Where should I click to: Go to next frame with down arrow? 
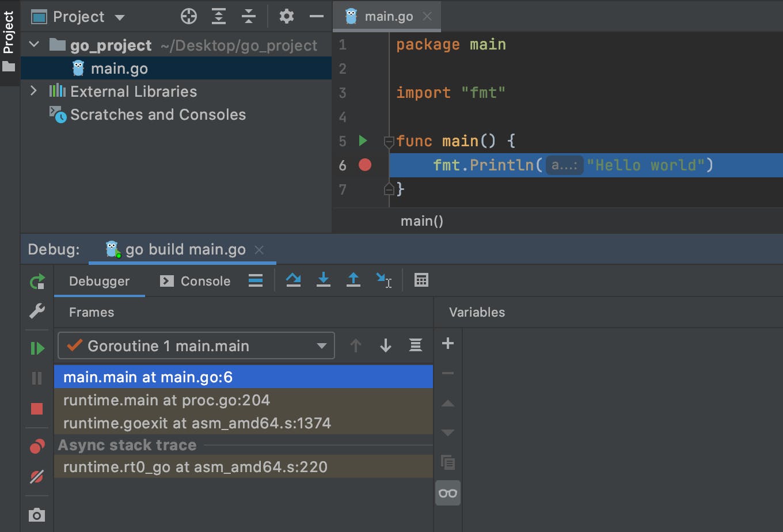pyautogui.click(x=386, y=345)
